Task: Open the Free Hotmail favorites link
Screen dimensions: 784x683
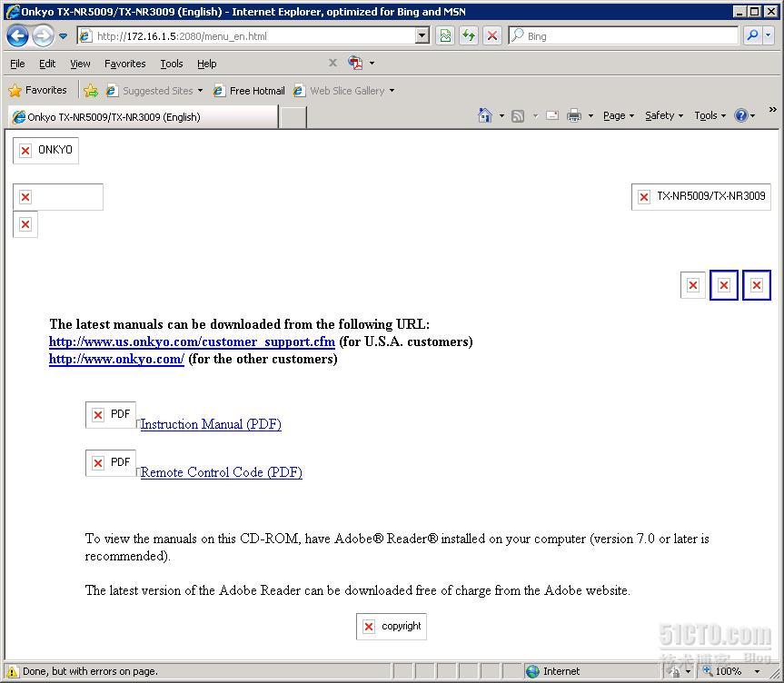Action: pyautogui.click(x=249, y=91)
